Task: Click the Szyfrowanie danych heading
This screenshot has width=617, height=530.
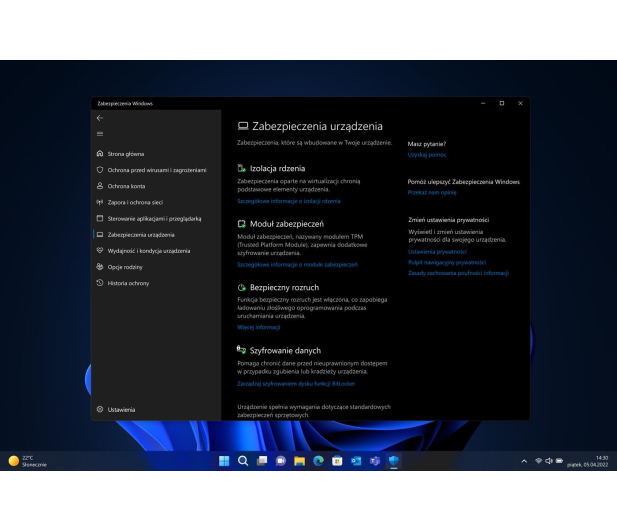Action: coord(285,351)
